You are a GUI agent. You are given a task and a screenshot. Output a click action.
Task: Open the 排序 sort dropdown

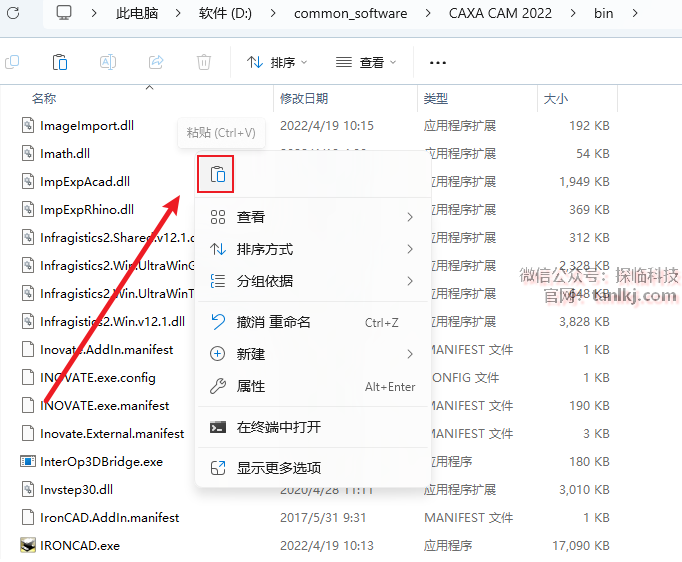pos(277,62)
